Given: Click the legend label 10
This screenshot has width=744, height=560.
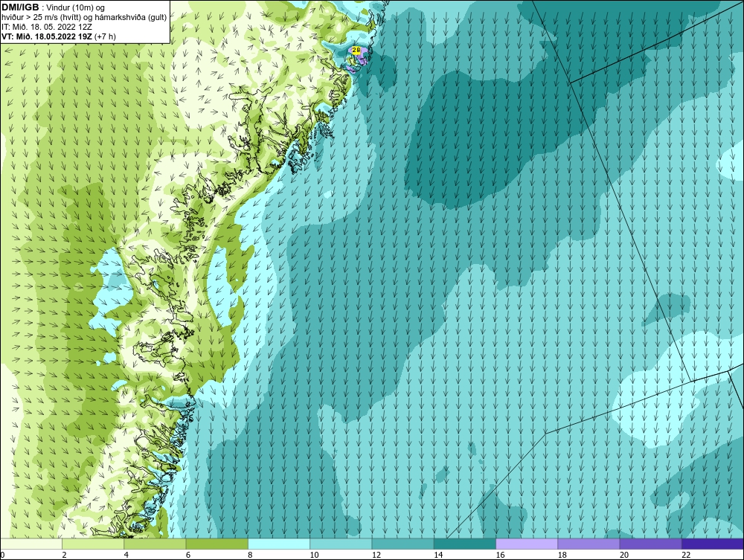Looking at the screenshot, I should pyautogui.click(x=314, y=555).
